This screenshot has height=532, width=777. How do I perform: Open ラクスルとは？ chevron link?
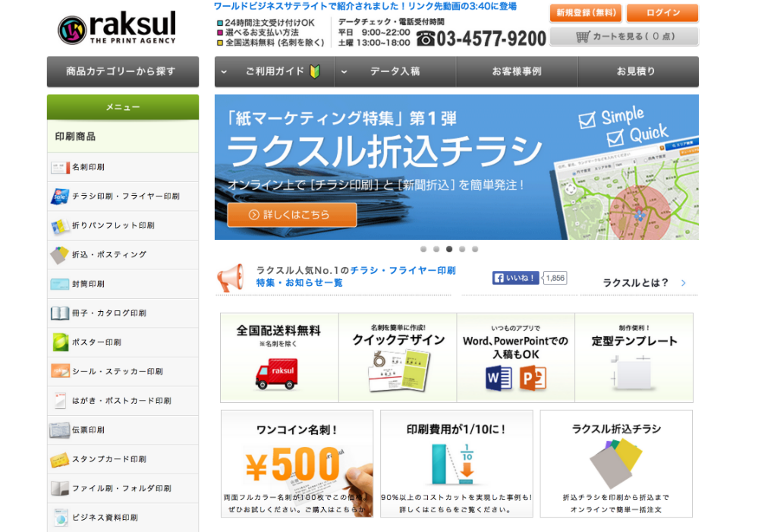coord(683,283)
